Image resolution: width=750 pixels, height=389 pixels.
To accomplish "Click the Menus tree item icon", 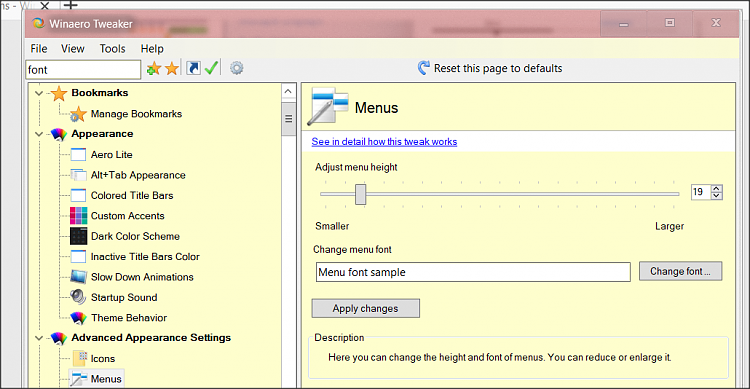I will (78, 378).
